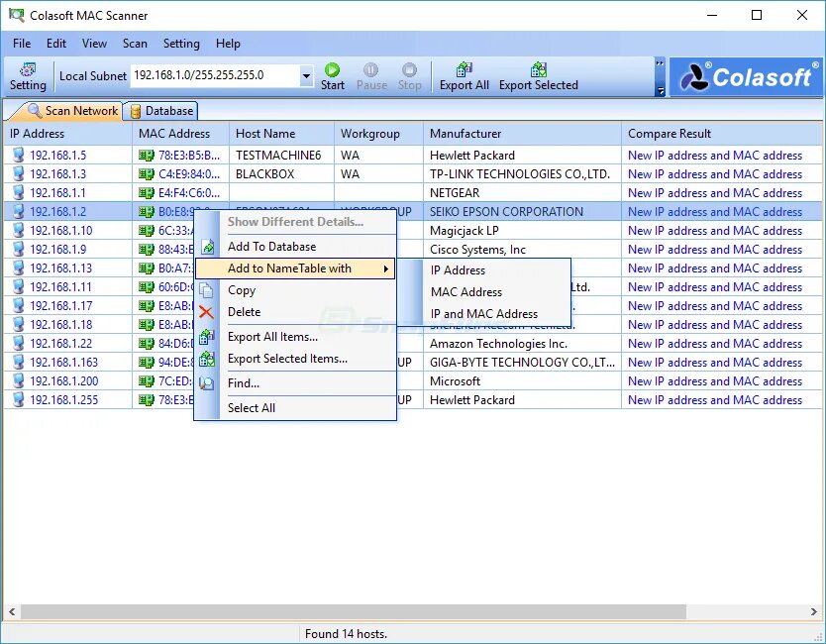
Task: Open the Scan menu
Action: point(135,44)
